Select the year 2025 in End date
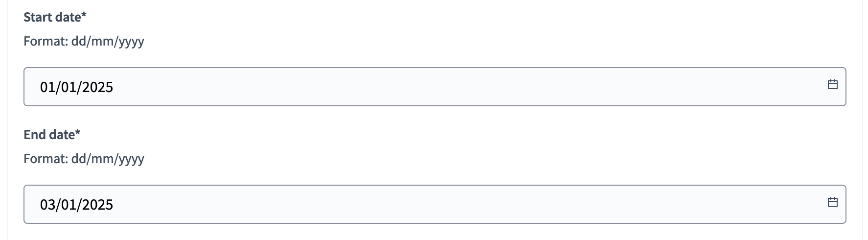 [97, 205]
